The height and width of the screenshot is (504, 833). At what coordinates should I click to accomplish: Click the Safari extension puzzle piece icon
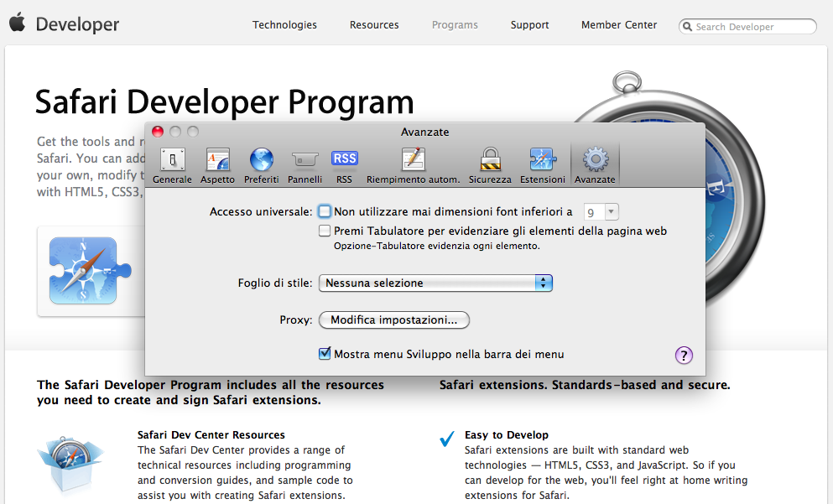(90, 271)
